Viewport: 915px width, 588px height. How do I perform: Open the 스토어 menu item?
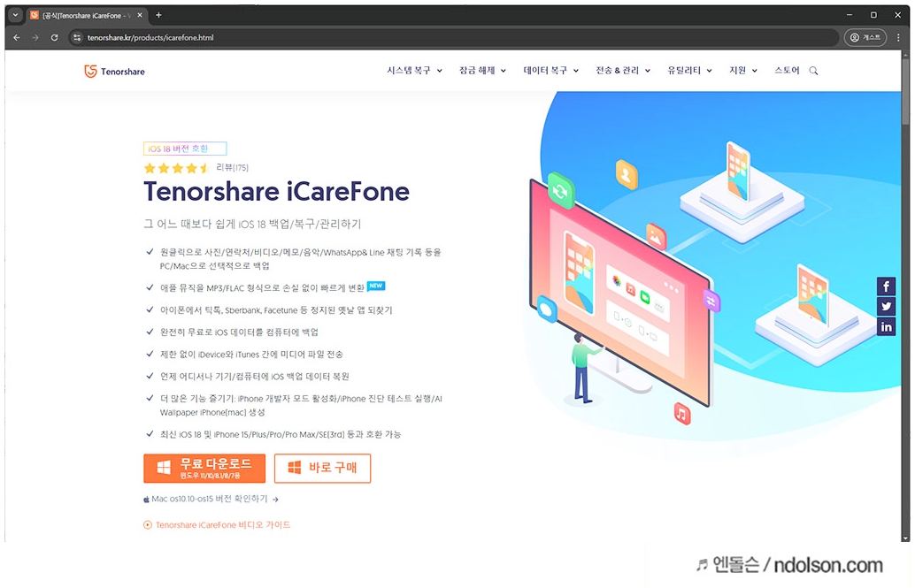[787, 71]
